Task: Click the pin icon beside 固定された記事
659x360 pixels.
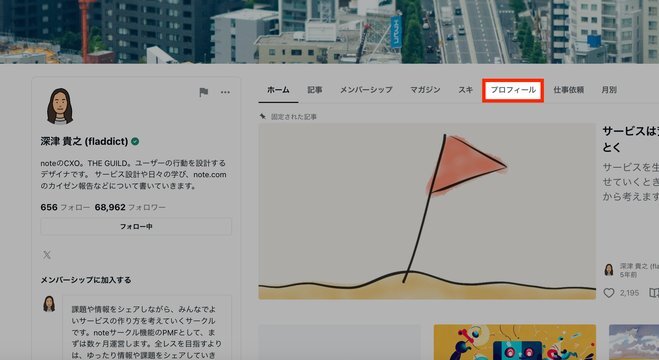Action: pos(263,116)
